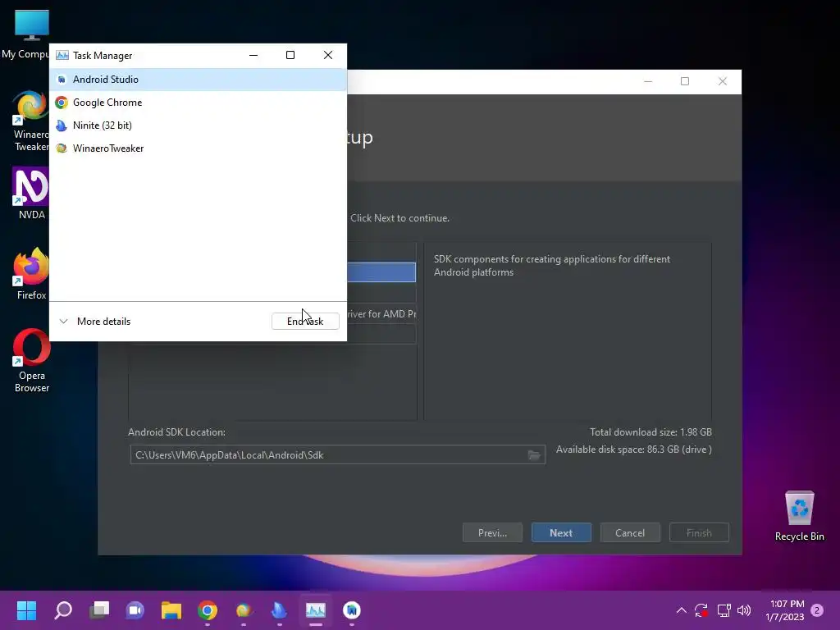Open the clock and date flyout
This screenshot has width=840, height=630.
(785, 610)
